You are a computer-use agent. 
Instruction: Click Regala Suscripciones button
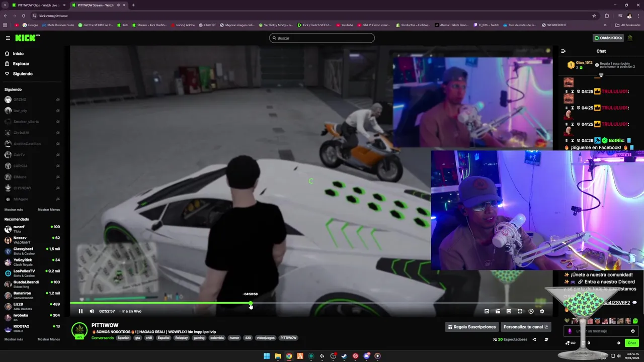pos(472,327)
